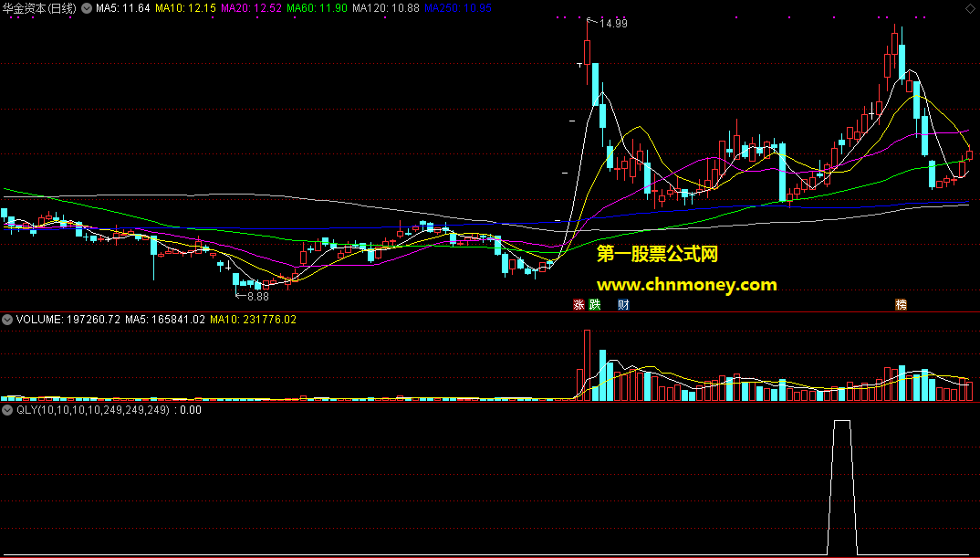980x558 pixels.
Task: Select volume MA10: 231776.02 label
Action: coord(253,320)
